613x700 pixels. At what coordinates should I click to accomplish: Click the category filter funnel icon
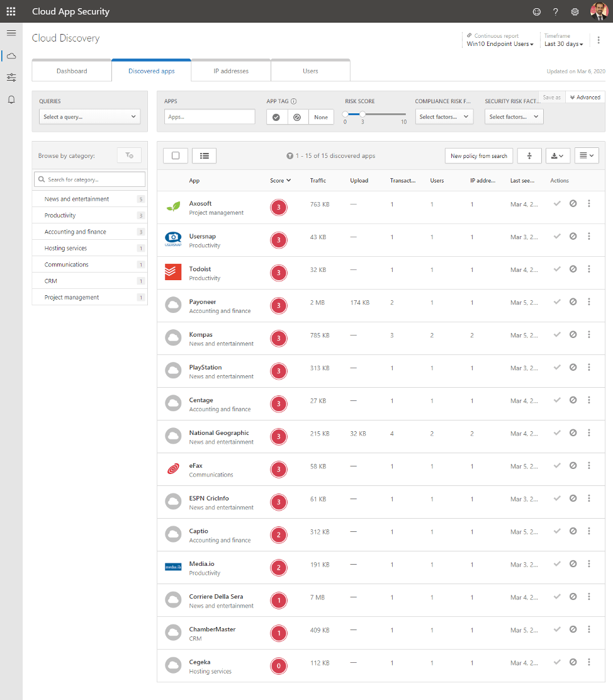(x=130, y=155)
